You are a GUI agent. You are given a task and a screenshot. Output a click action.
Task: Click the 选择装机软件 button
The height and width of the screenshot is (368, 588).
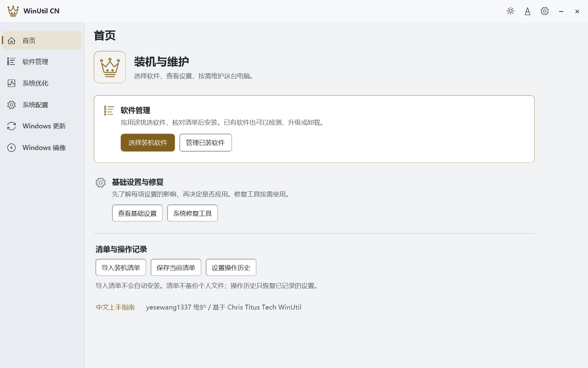click(148, 143)
